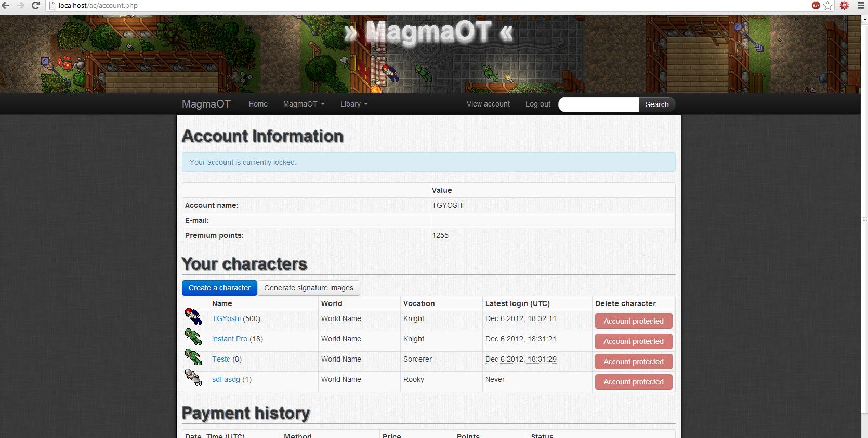Click the Search button
Image resolution: width=868 pixels, height=438 pixels.
(657, 104)
